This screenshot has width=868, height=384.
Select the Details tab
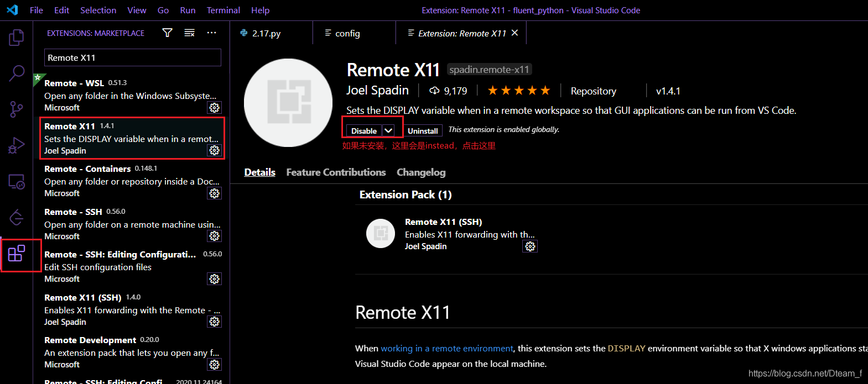coord(259,172)
